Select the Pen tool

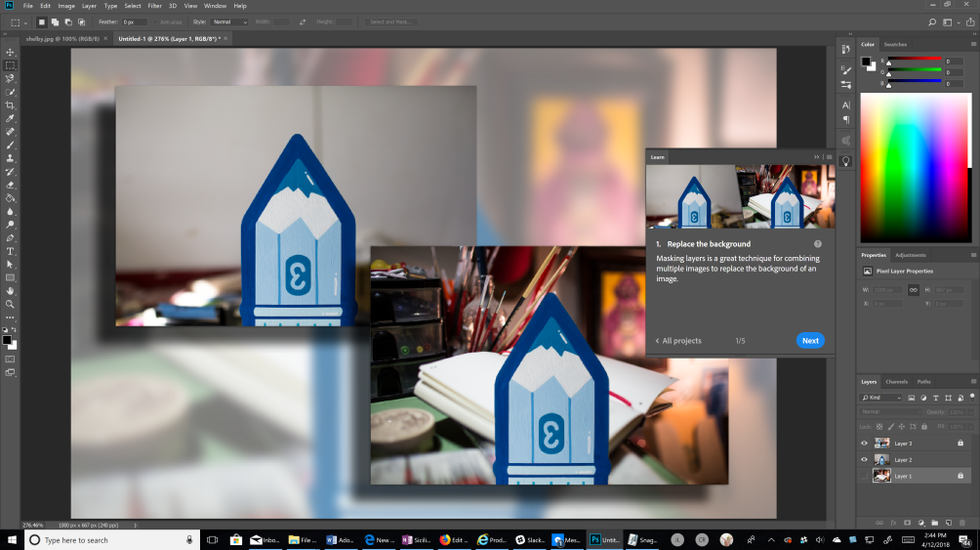(10, 238)
